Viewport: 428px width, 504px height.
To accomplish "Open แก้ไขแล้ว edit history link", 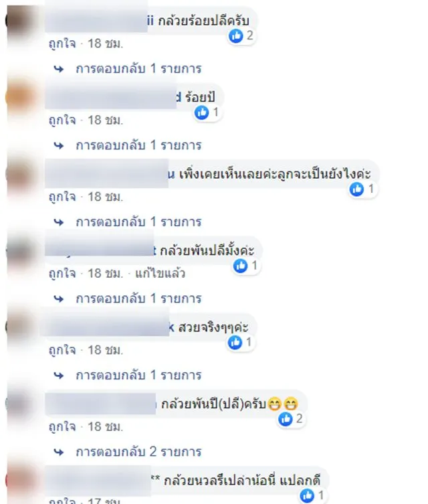I will [160, 274].
